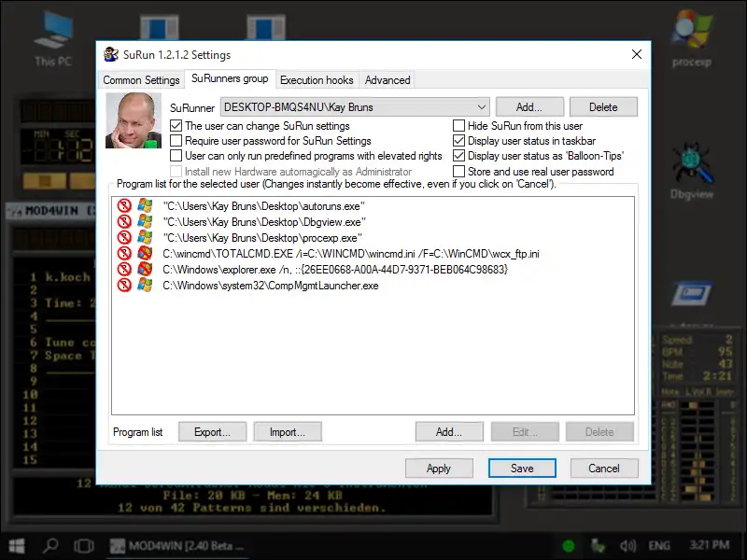747x560 pixels.
Task: Go to the Advanced tab
Action: [x=388, y=80]
